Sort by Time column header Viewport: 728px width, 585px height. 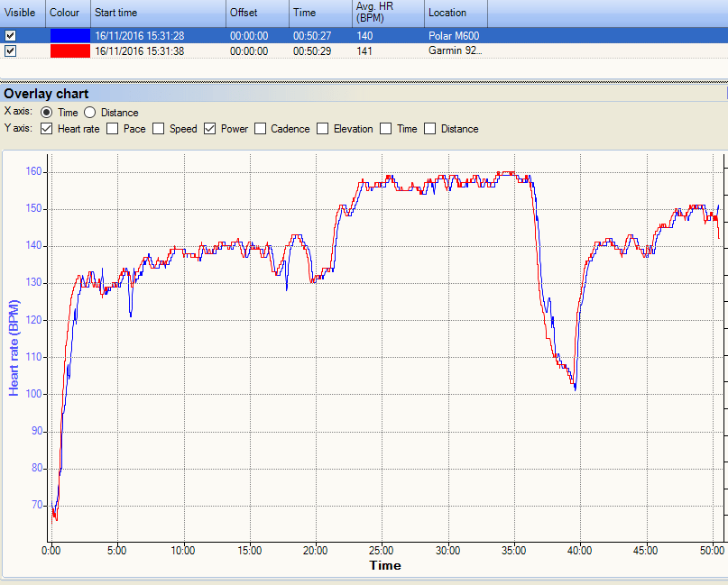tap(321, 13)
